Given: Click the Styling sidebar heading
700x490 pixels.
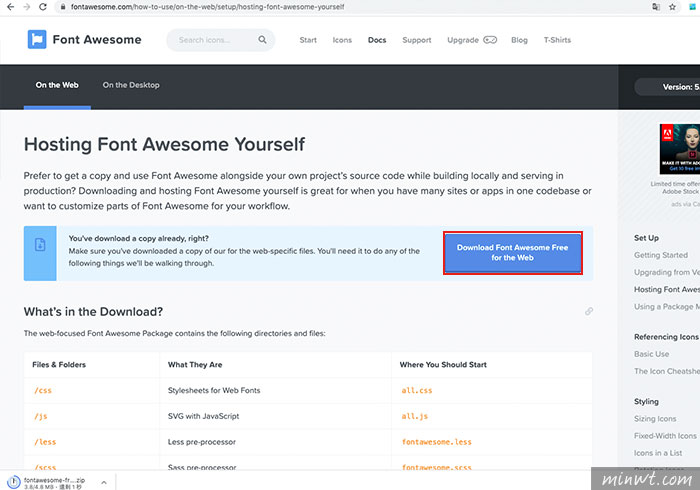Looking at the screenshot, I should click(x=646, y=401).
